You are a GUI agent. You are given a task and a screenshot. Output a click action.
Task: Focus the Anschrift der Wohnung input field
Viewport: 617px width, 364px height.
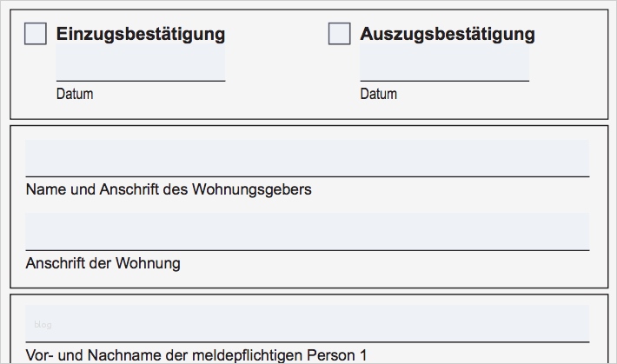tap(308, 232)
